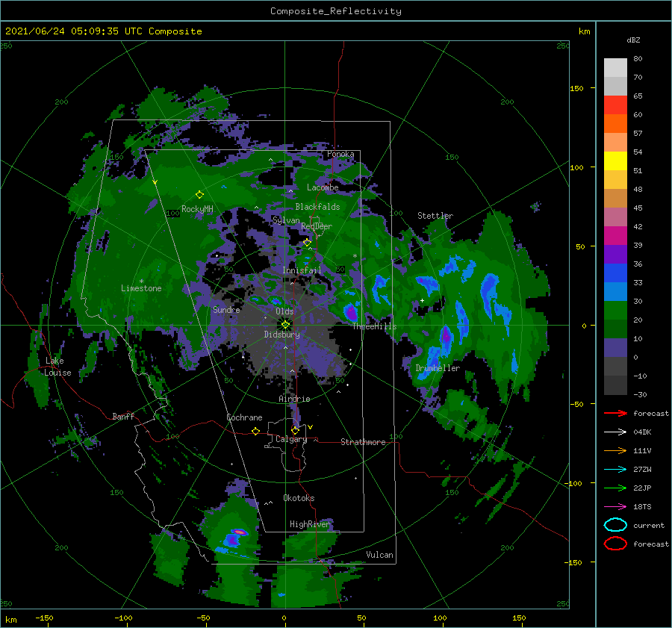Click the magenta 39-42 dBZ color swatch
This screenshot has height=628, width=672.
pyautogui.click(x=615, y=236)
